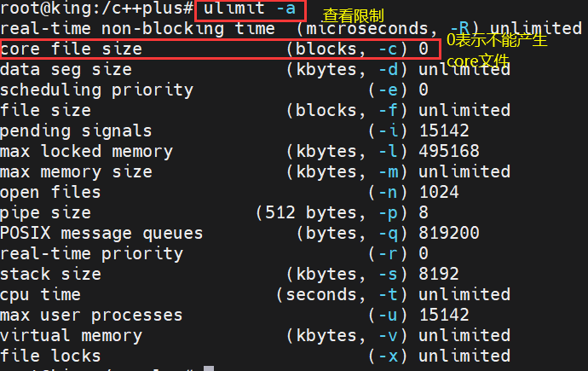The width and height of the screenshot is (588, 371).
Task: Click the terminal cursor block at bottom
Action: pos(209,368)
